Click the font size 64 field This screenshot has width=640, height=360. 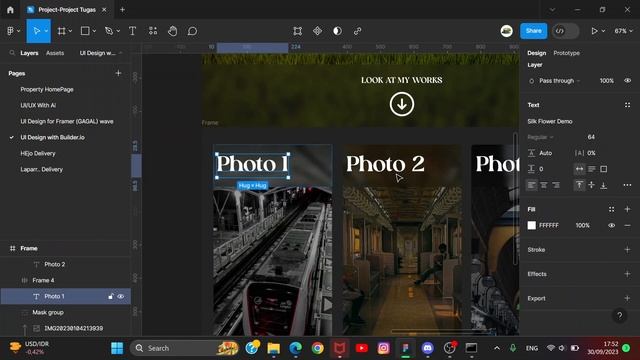pyautogui.click(x=591, y=137)
